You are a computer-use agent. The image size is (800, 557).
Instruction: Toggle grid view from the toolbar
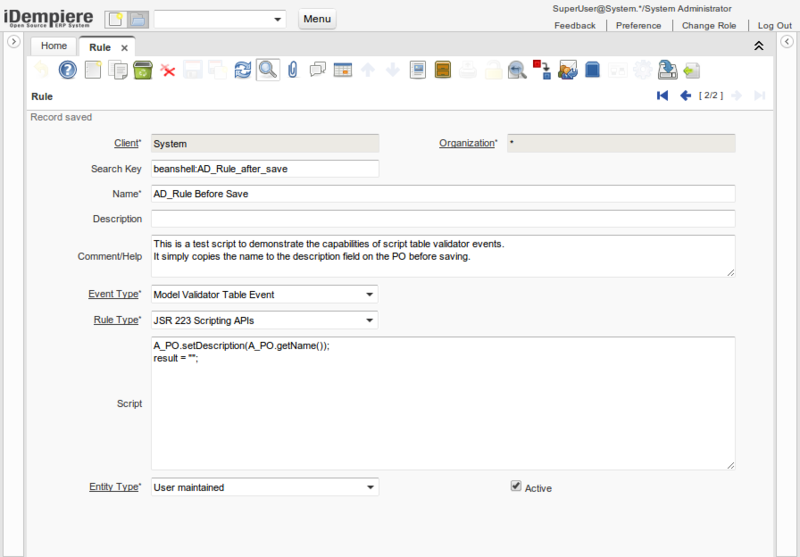[343, 70]
